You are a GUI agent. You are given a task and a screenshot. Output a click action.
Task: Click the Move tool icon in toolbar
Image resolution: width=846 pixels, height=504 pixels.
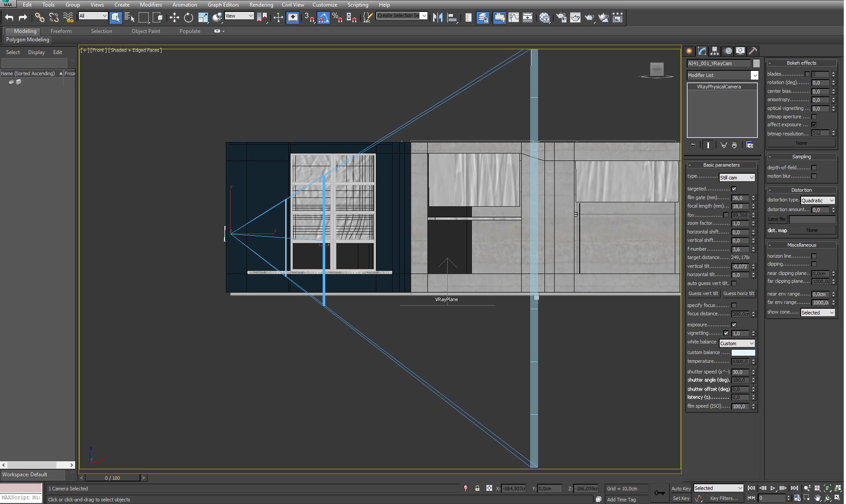pos(174,18)
